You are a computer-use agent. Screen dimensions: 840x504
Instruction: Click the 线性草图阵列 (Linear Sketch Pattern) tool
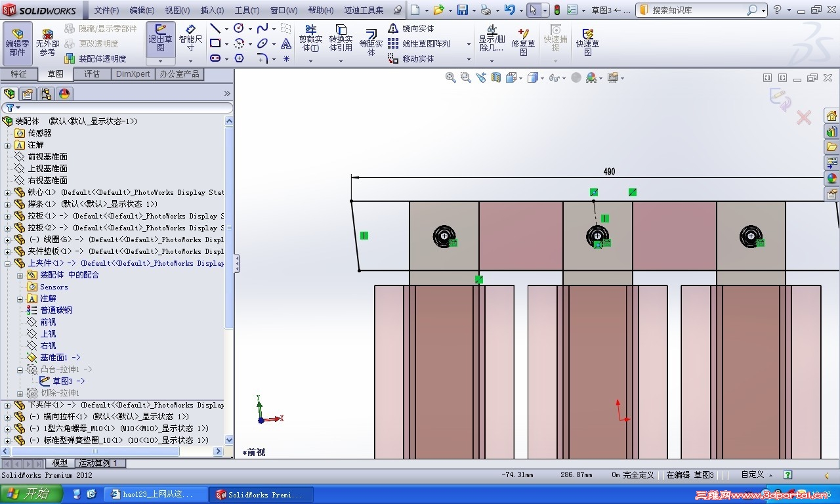(x=419, y=43)
